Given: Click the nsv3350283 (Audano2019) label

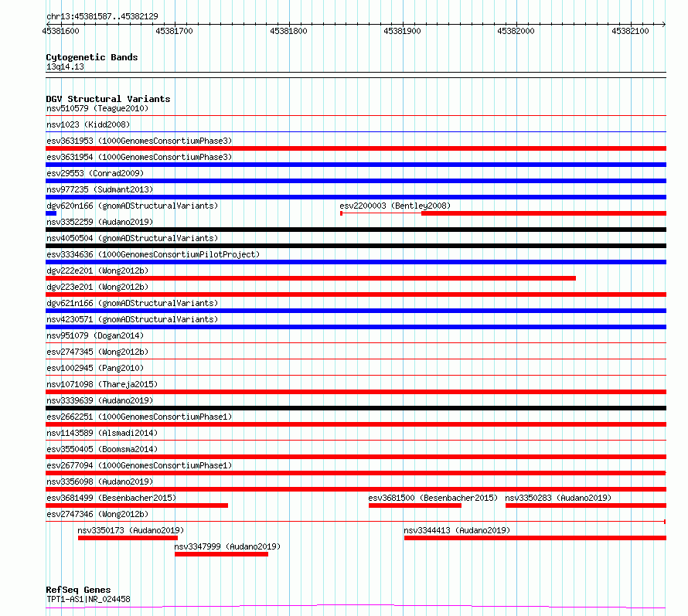Looking at the screenshot, I should pyautogui.click(x=558, y=498).
